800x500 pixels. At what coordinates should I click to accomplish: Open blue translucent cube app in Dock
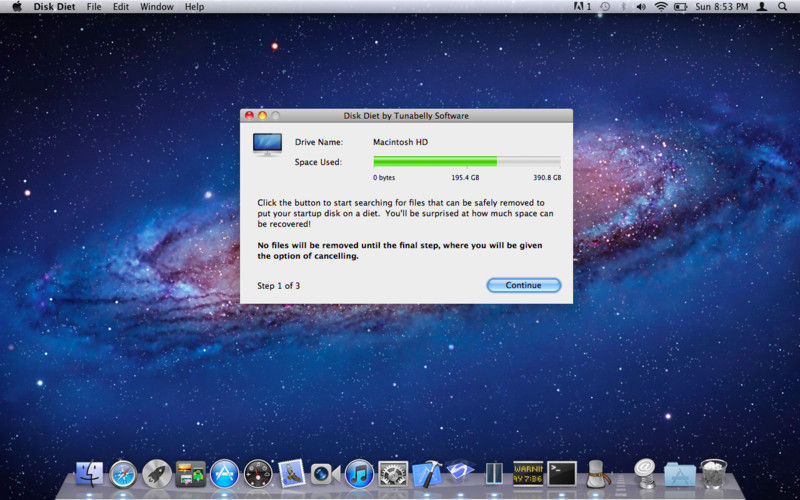tap(460, 471)
